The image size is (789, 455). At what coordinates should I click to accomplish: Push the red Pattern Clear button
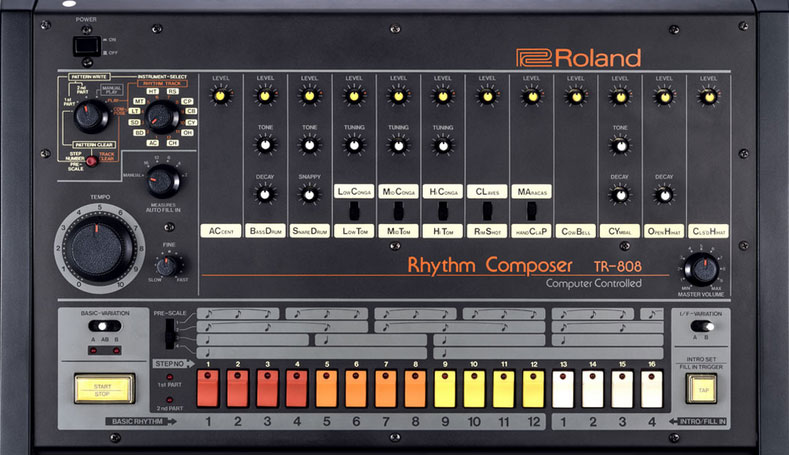pos(91,161)
